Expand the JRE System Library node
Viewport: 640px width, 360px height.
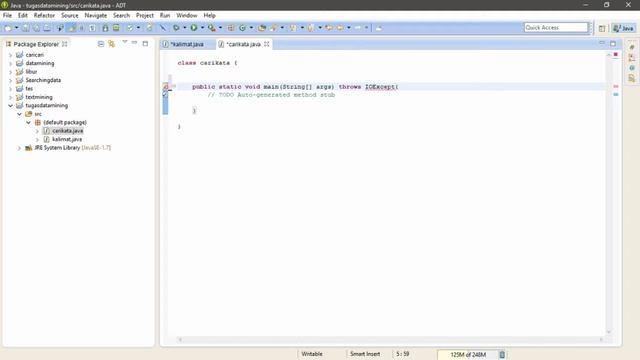click(19, 148)
